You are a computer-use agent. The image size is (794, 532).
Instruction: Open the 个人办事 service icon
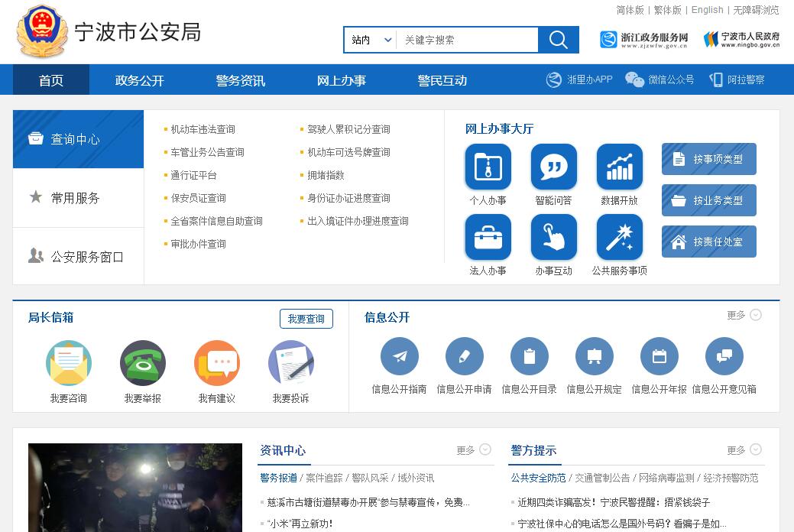[488, 167]
